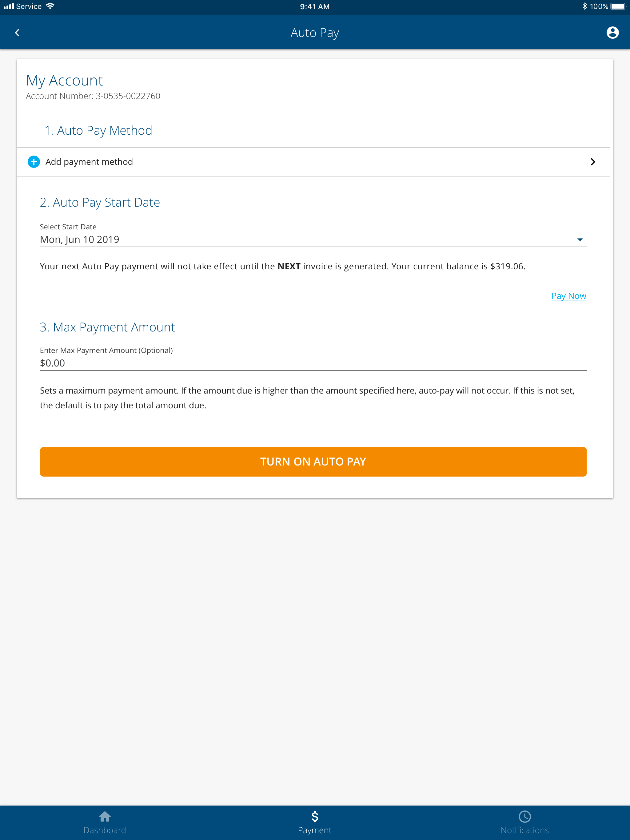Expand the start date dropdown arrow

pyautogui.click(x=580, y=240)
